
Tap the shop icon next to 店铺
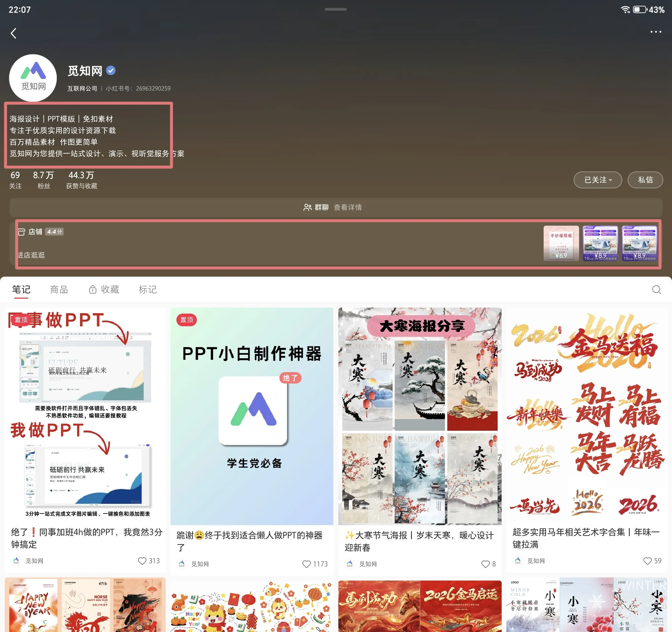(x=21, y=232)
